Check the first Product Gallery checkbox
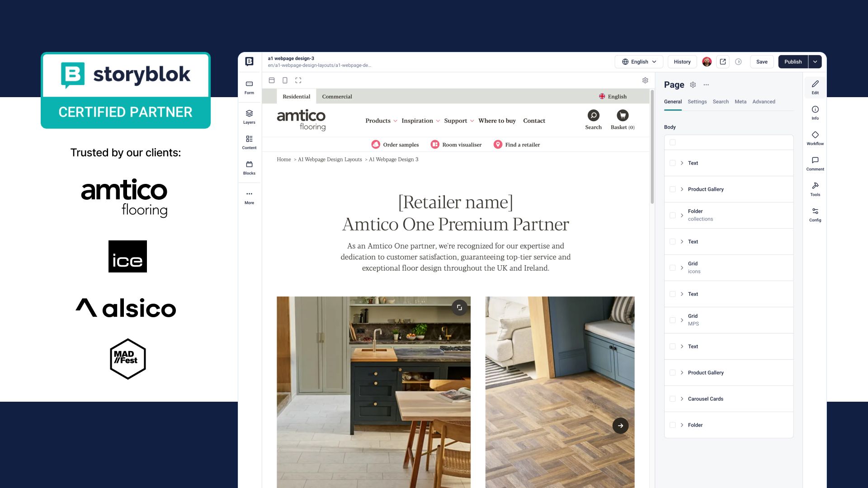The height and width of the screenshot is (488, 868). (673, 189)
